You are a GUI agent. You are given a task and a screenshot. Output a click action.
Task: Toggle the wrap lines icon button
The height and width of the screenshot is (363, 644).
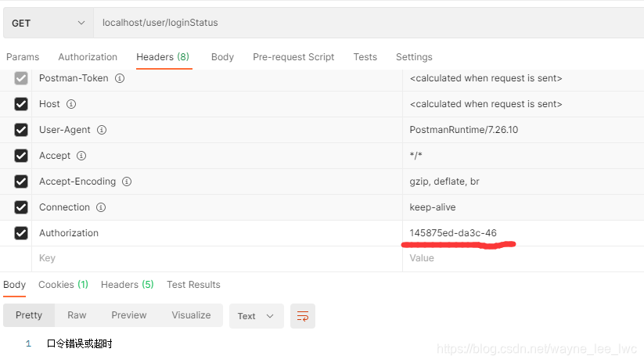[x=303, y=316]
